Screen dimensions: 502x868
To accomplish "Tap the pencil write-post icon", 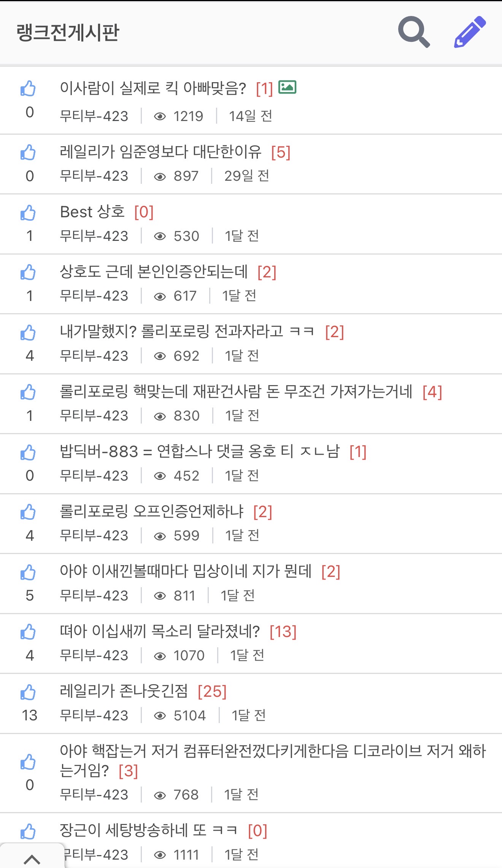I will 470,32.
